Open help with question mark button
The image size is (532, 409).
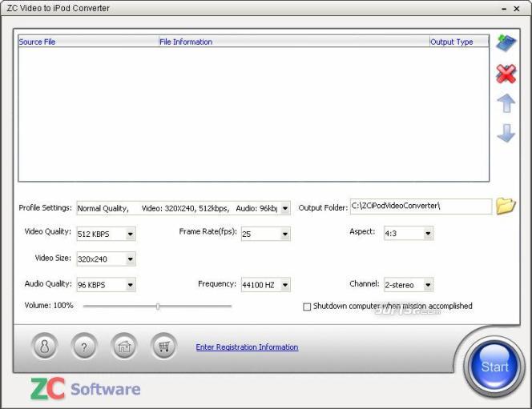(x=84, y=347)
